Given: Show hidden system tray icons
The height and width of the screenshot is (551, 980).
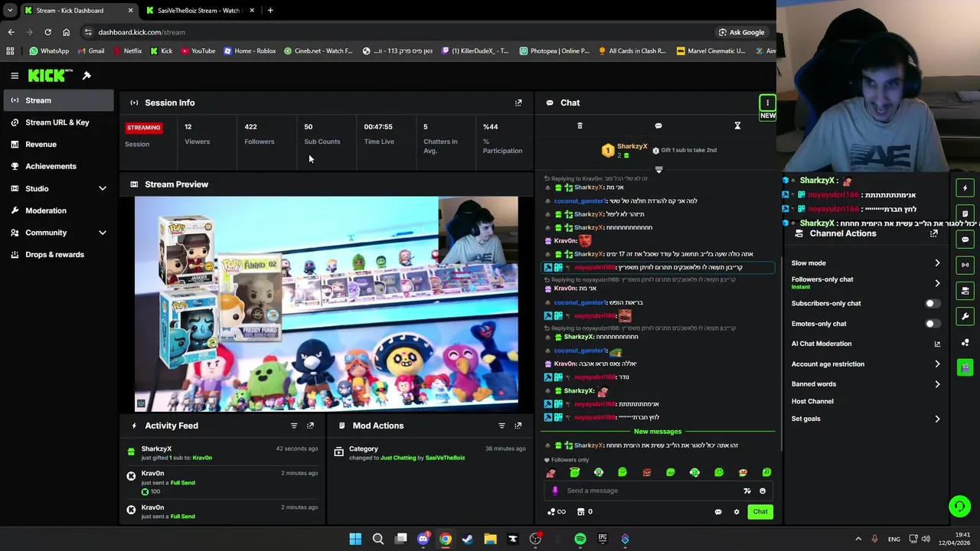Looking at the screenshot, I should point(857,540).
